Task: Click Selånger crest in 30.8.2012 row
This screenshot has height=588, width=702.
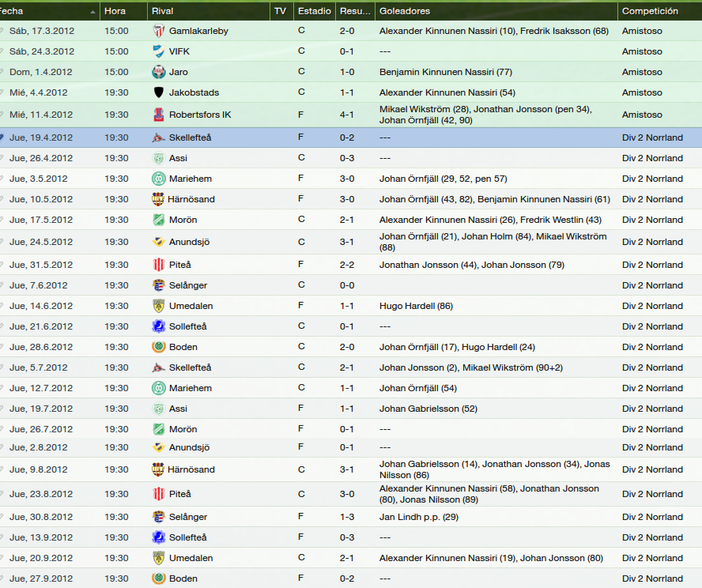Action: tap(158, 517)
